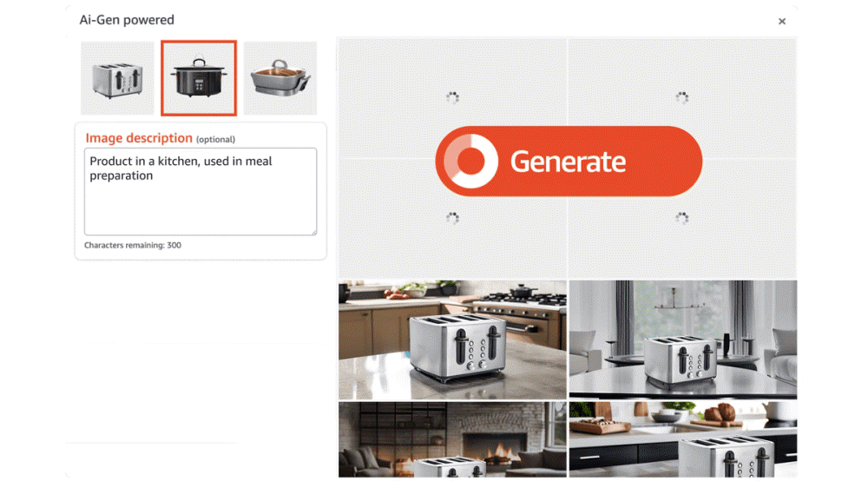Click into the Image description text box
Viewport: 868px width, 488px height.
[x=201, y=191]
